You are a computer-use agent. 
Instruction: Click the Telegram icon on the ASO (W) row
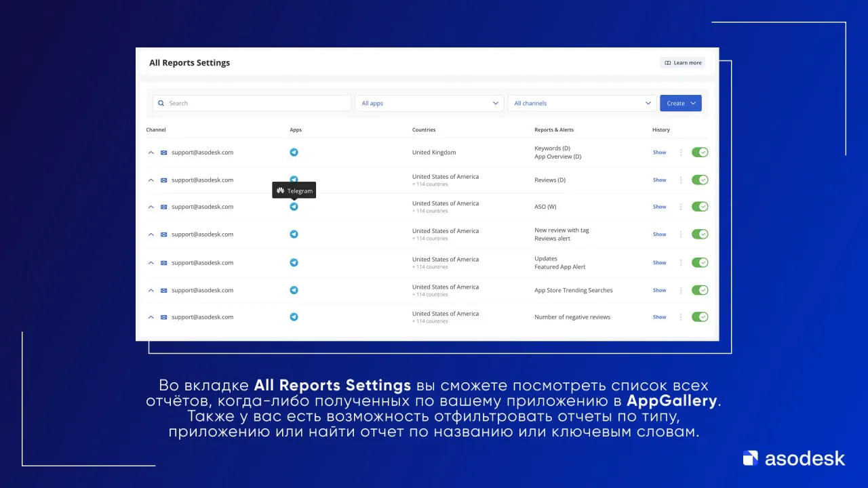click(294, 206)
